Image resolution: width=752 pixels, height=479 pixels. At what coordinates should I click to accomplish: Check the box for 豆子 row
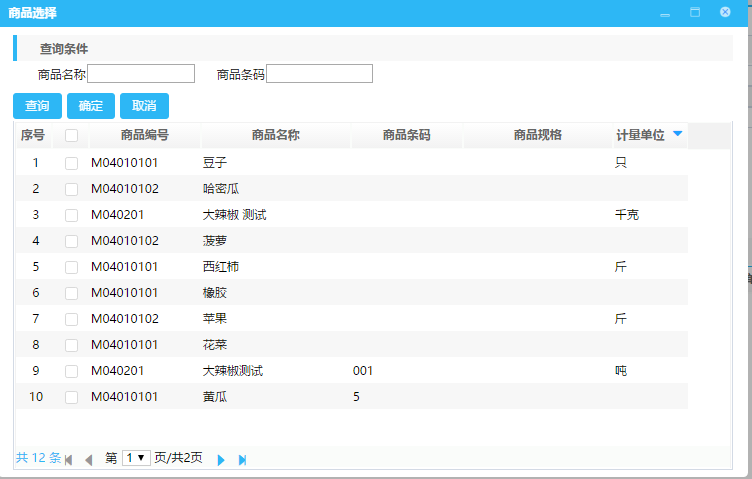click(71, 164)
